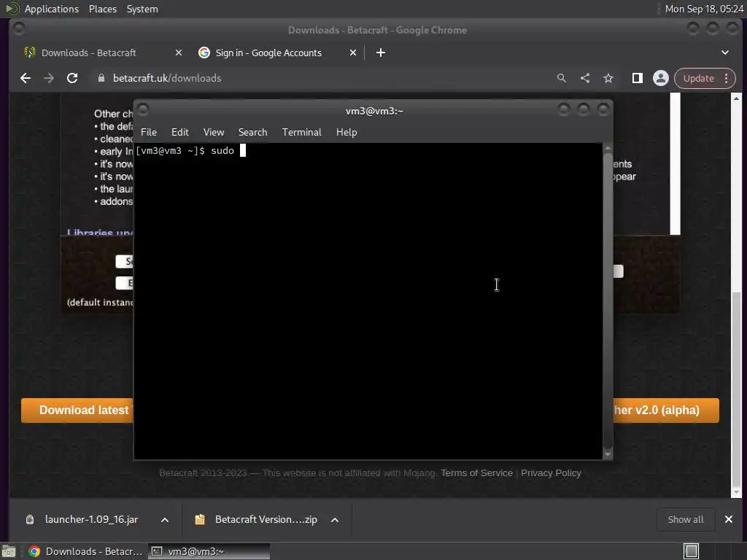This screenshot has width=747, height=560.
Task: Click the terminal window menu button
Action: click(x=143, y=110)
